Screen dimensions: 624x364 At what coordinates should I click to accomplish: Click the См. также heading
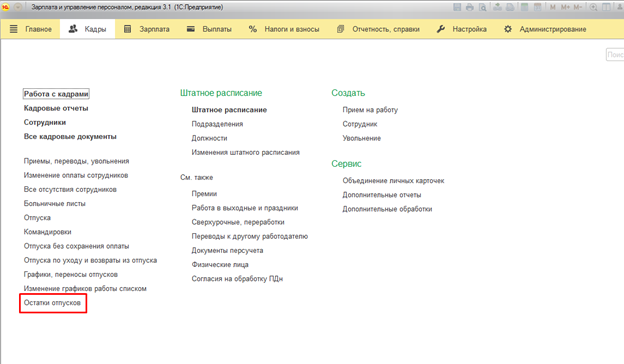197,177
